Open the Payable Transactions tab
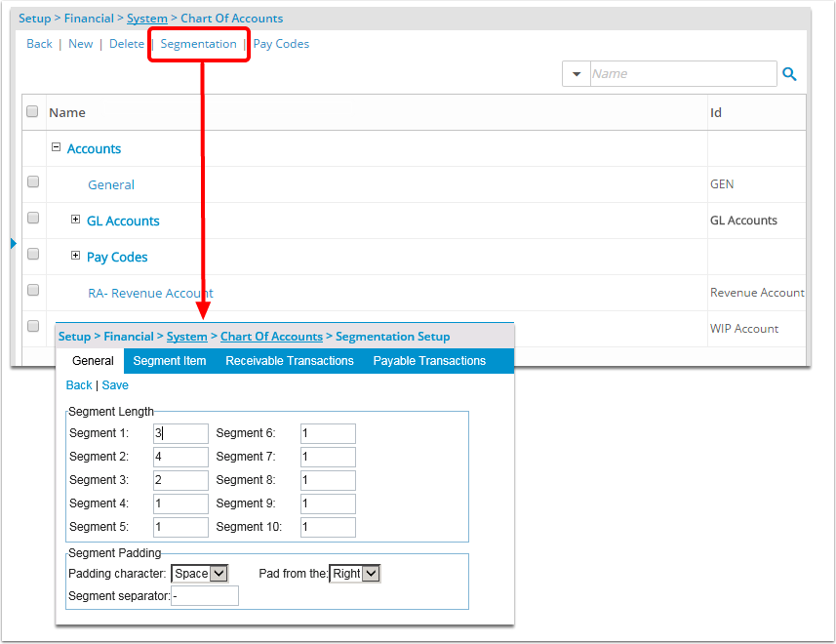 pos(429,361)
